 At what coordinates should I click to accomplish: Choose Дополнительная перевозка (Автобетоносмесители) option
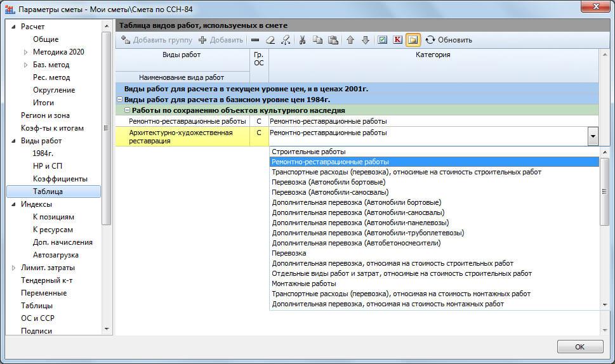pos(435,243)
